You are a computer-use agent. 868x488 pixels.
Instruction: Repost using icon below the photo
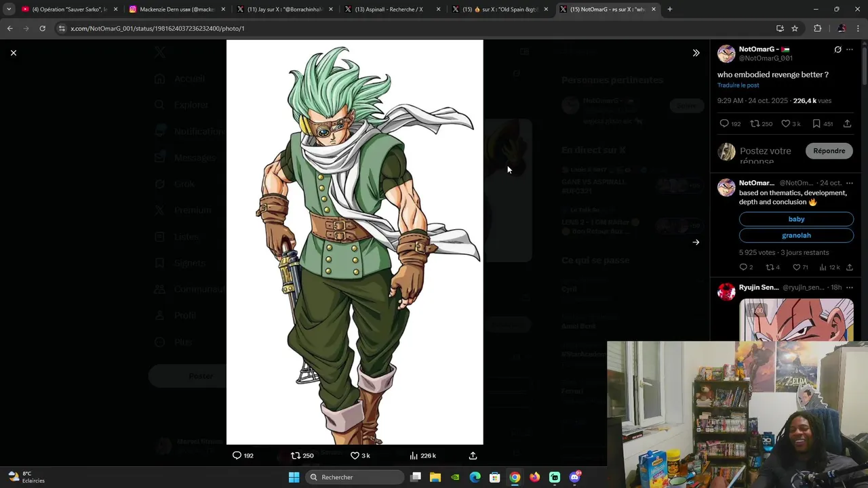click(x=295, y=455)
